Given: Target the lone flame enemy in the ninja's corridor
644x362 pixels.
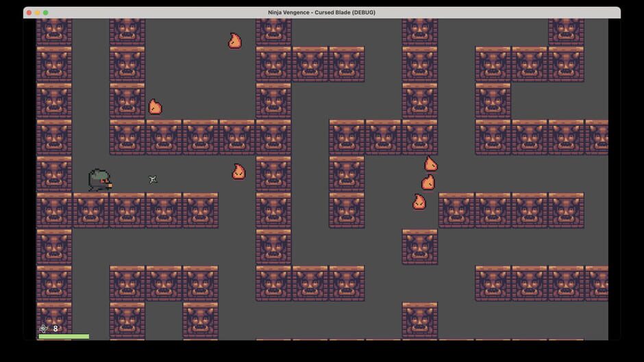Looking at the screenshot, I should tap(238, 172).
